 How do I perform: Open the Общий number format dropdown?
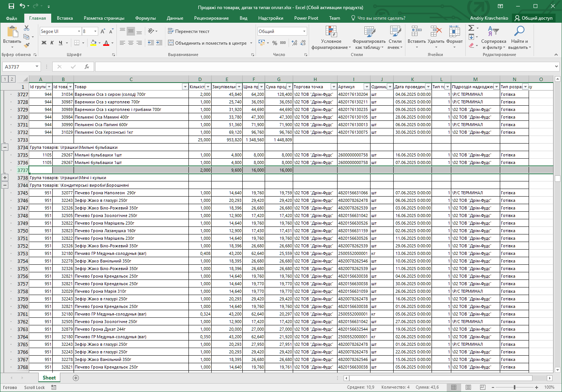point(304,31)
